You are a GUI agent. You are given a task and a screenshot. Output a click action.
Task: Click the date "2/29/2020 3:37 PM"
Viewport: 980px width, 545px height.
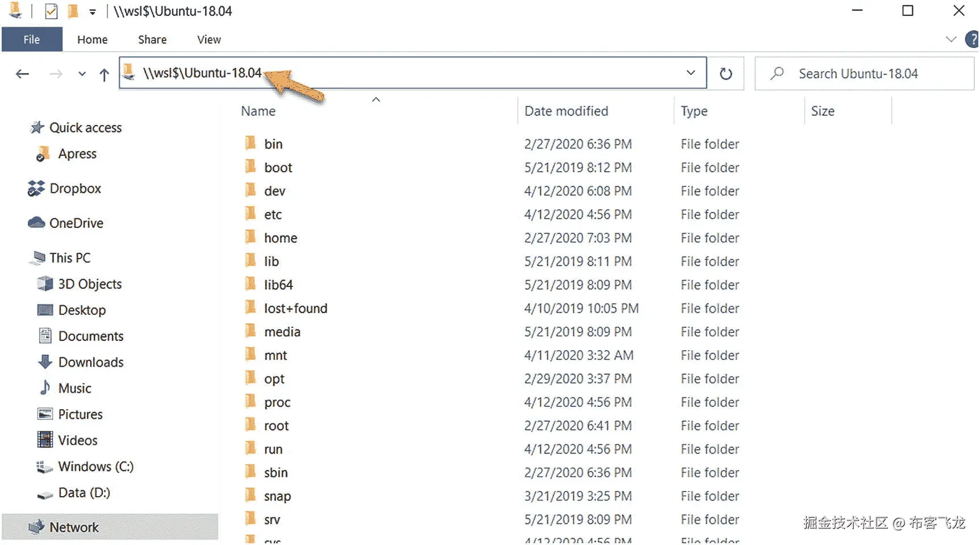point(578,379)
